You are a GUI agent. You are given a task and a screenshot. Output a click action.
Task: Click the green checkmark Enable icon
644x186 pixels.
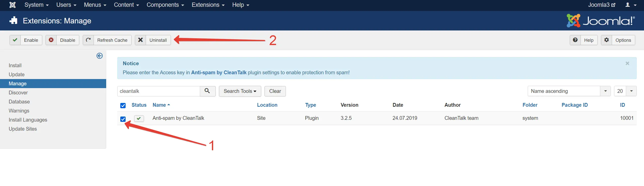15,40
